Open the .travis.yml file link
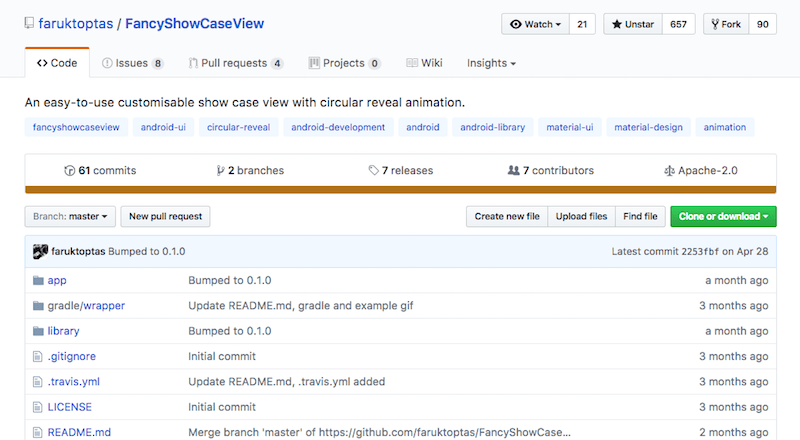The height and width of the screenshot is (440, 800). tap(74, 382)
